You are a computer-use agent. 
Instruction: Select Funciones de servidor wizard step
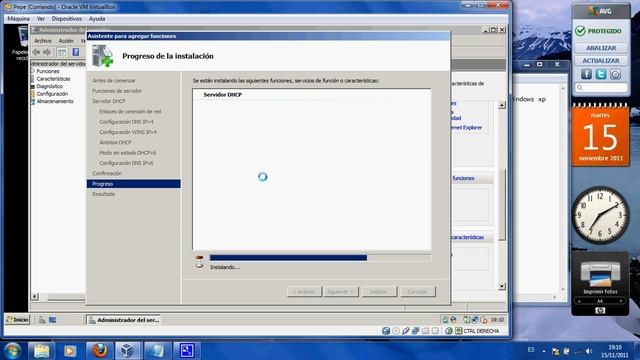[117, 91]
